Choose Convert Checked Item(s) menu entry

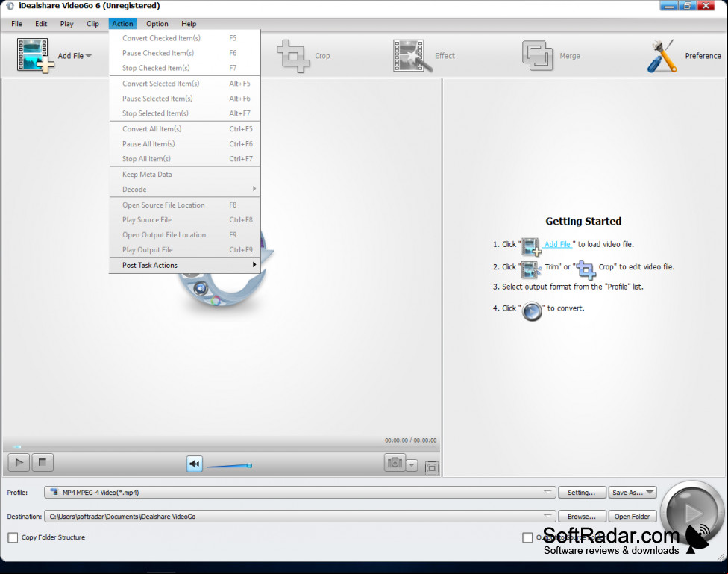pyautogui.click(x=185, y=38)
